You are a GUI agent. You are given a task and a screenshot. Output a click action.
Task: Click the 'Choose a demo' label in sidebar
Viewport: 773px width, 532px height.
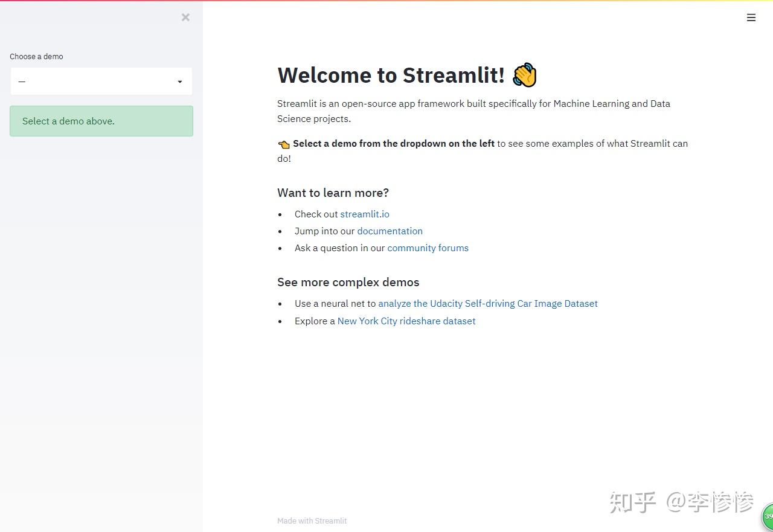coord(36,56)
